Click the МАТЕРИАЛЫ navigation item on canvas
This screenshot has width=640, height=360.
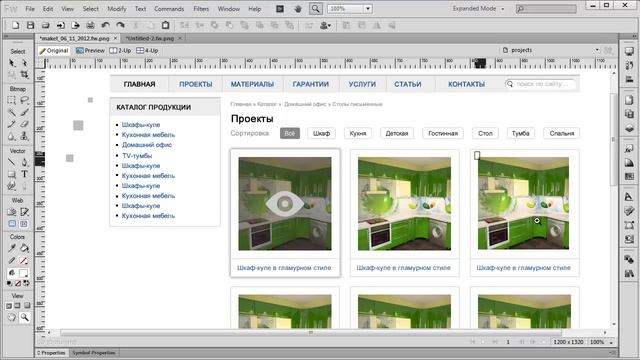click(252, 84)
